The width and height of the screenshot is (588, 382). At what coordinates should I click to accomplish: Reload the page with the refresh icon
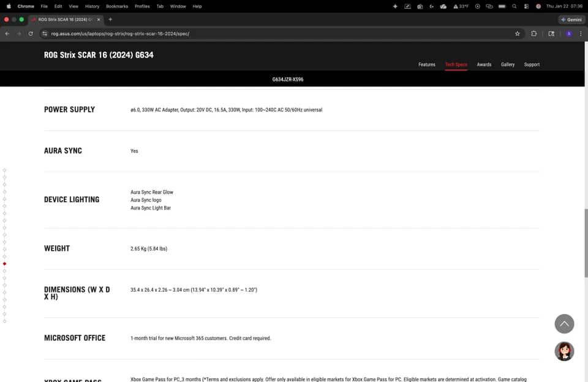pyautogui.click(x=31, y=34)
